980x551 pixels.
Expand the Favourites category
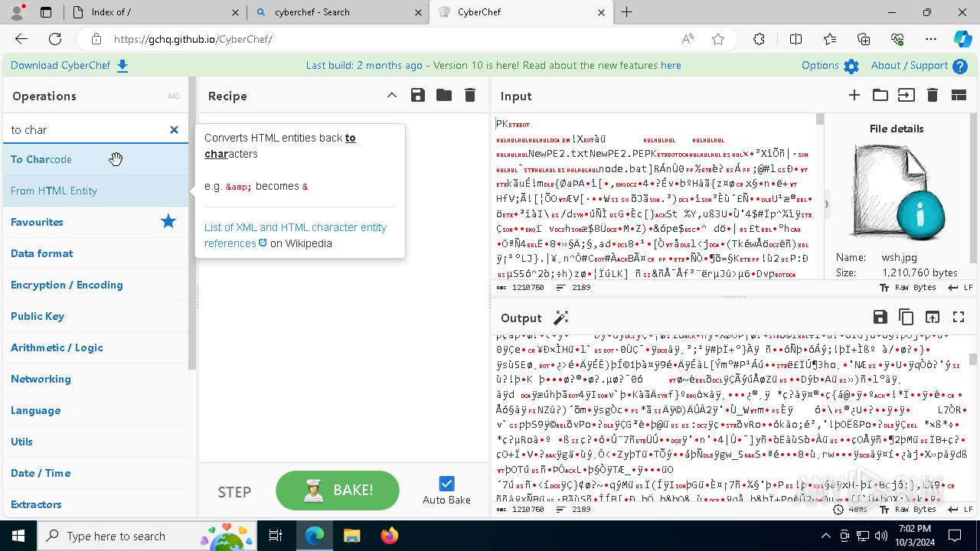click(x=96, y=222)
